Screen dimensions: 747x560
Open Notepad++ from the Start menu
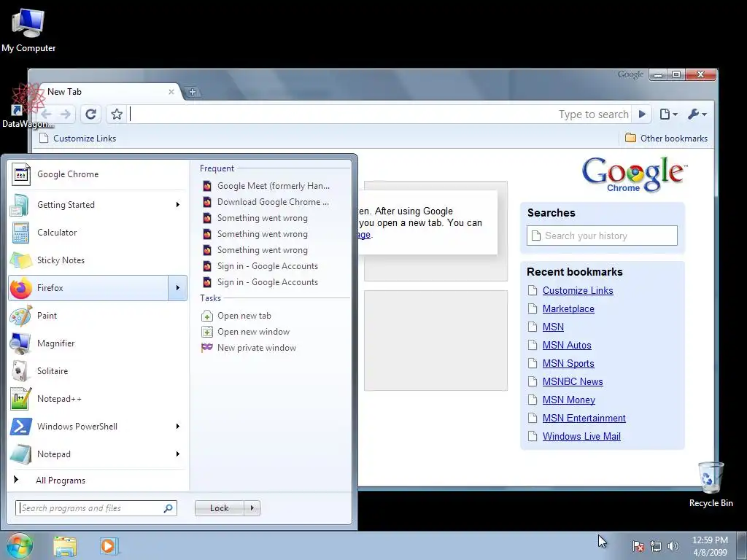tap(98, 399)
